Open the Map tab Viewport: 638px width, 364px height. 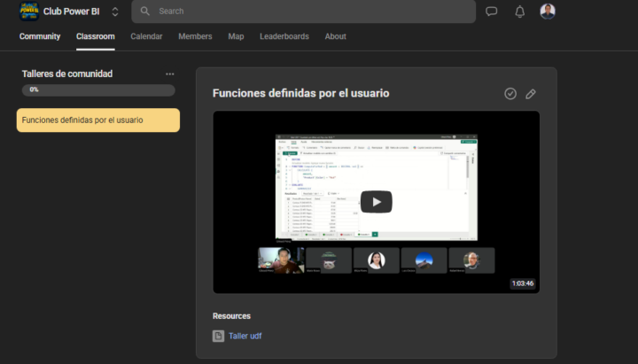[236, 36]
